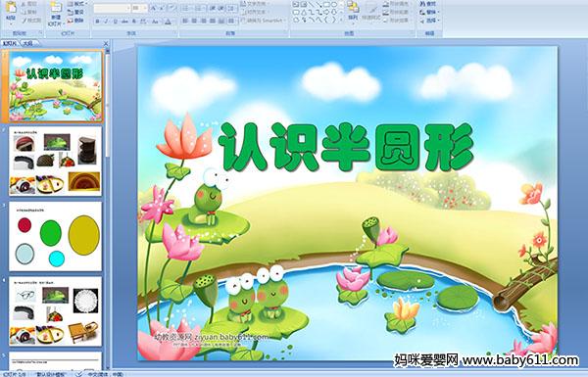Click the Decrease Indent icon

(x=213, y=8)
